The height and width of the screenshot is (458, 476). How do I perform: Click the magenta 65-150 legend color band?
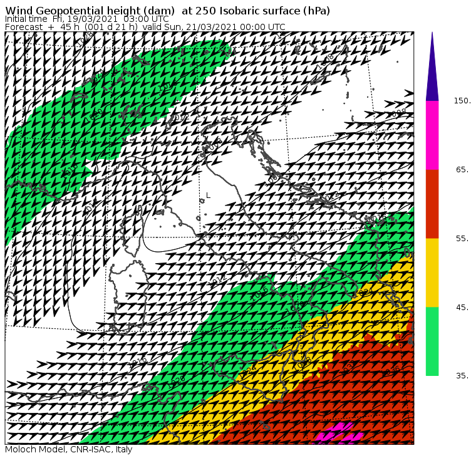click(x=432, y=135)
